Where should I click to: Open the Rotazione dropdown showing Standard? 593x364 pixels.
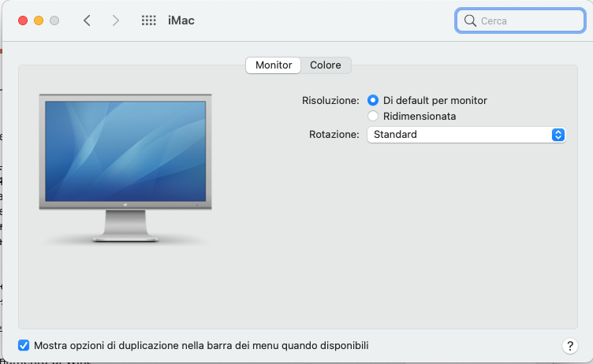[x=466, y=135]
